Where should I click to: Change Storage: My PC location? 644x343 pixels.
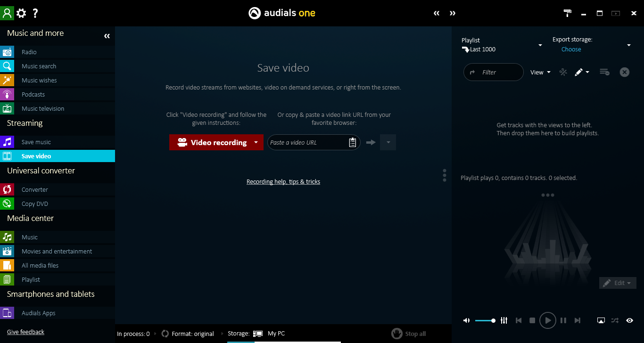tap(256, 334)
